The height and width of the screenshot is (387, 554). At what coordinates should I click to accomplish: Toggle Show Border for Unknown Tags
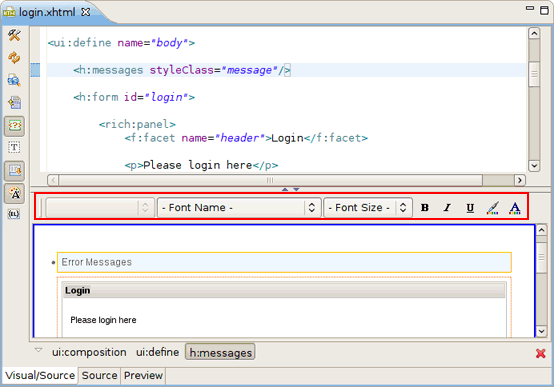(14, 126)
